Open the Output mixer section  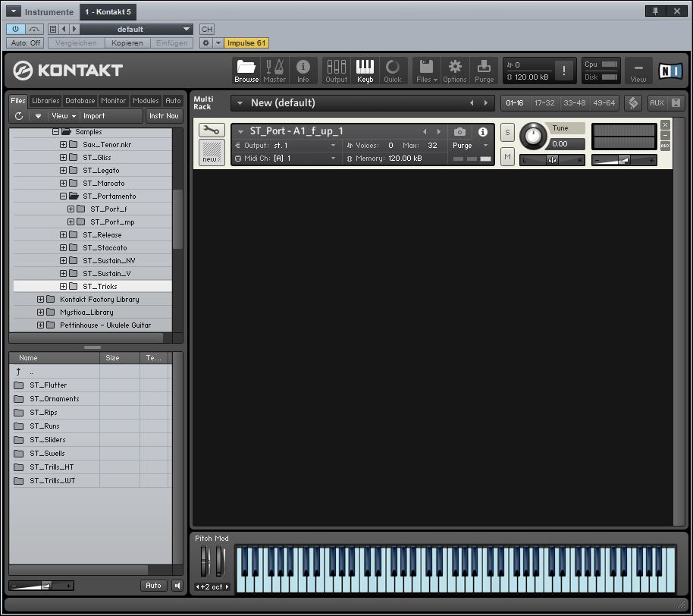(x=337, y=71)
